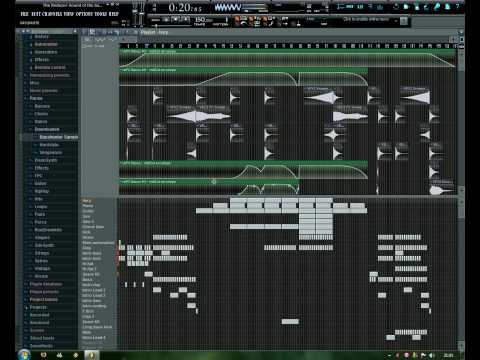Select the Harp pattern name in playlist
480x360 pixels.
tap(87, 201)
